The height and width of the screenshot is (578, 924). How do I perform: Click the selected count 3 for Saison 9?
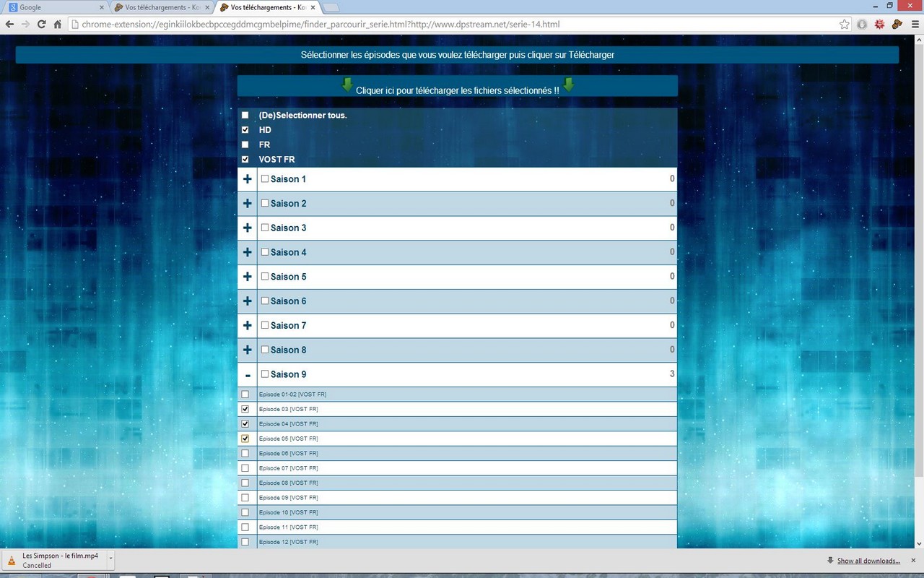672,374
